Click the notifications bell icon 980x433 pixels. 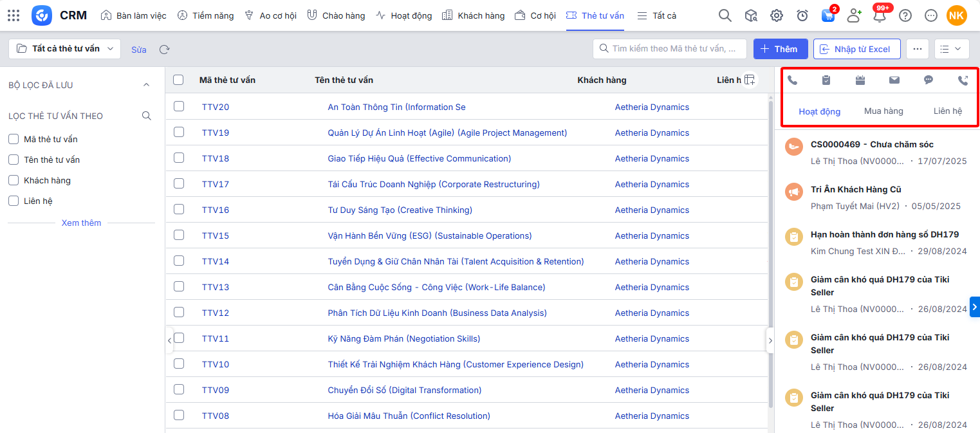click(x=879, y=15)
